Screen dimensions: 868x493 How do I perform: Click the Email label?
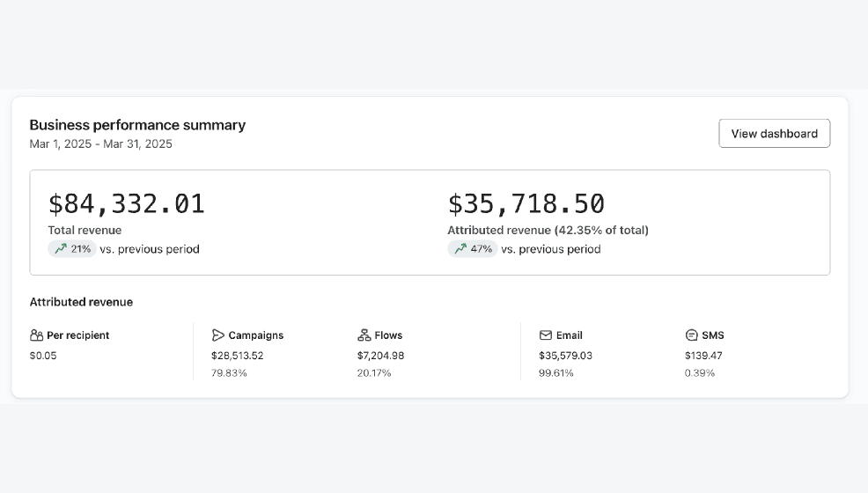coord(569,335)
